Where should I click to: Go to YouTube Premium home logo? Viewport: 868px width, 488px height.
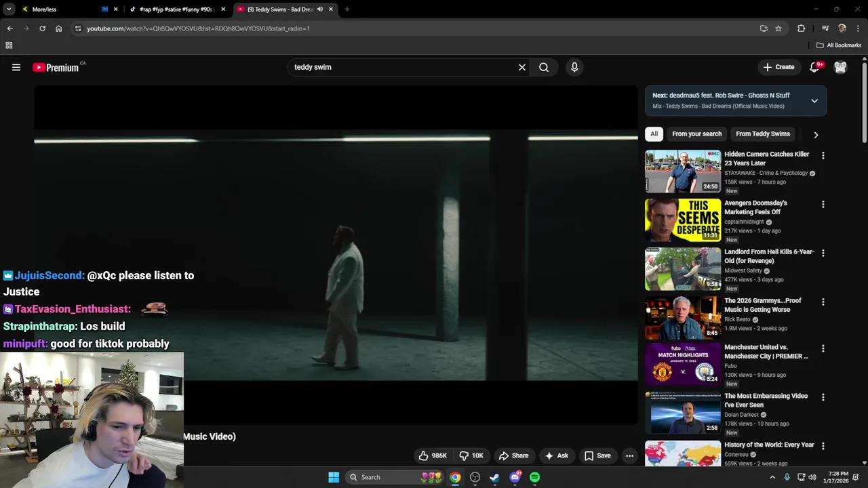pyautogui.click(x=56, y=67)
